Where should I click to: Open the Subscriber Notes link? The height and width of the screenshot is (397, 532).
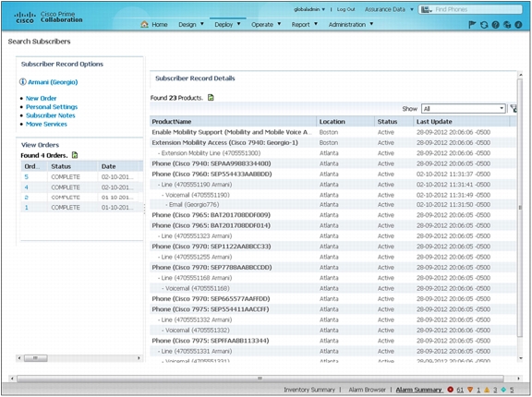click(51, 115)
